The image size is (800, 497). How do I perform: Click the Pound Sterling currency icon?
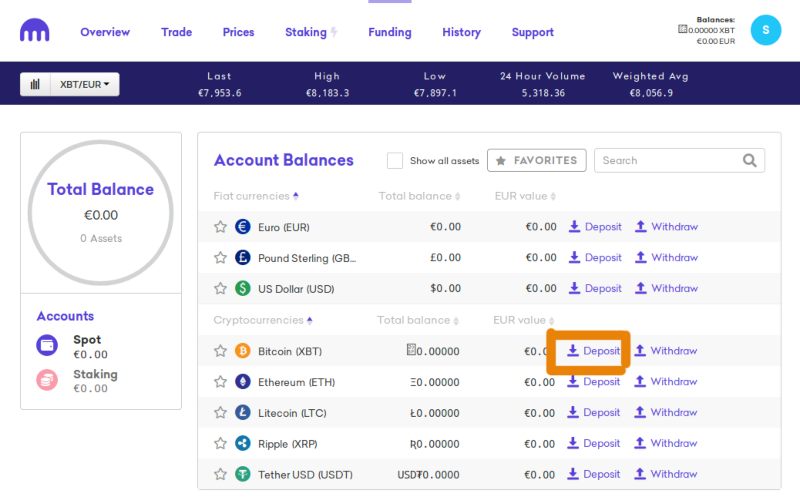tap(243, 257)
